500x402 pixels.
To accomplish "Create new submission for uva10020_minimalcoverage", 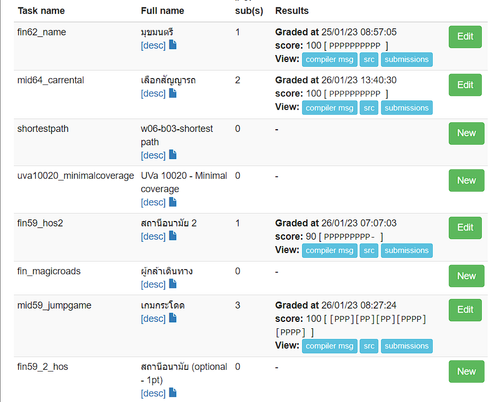I will click(x=466, y=181).
